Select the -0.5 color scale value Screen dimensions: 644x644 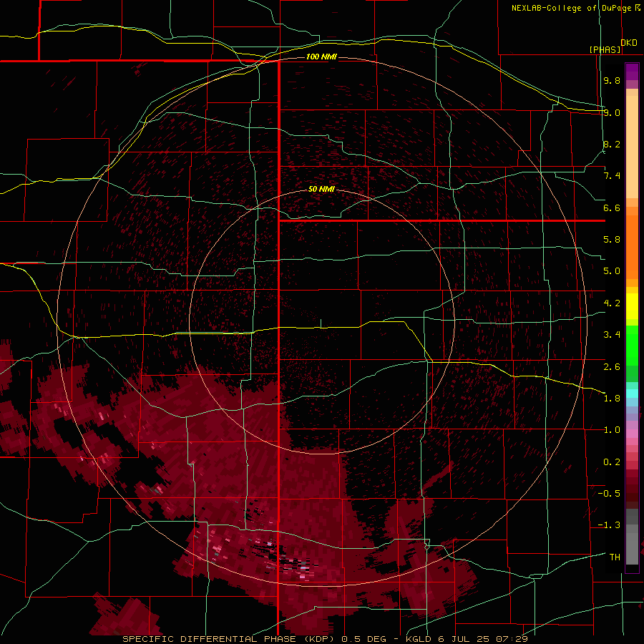[609, 494]
